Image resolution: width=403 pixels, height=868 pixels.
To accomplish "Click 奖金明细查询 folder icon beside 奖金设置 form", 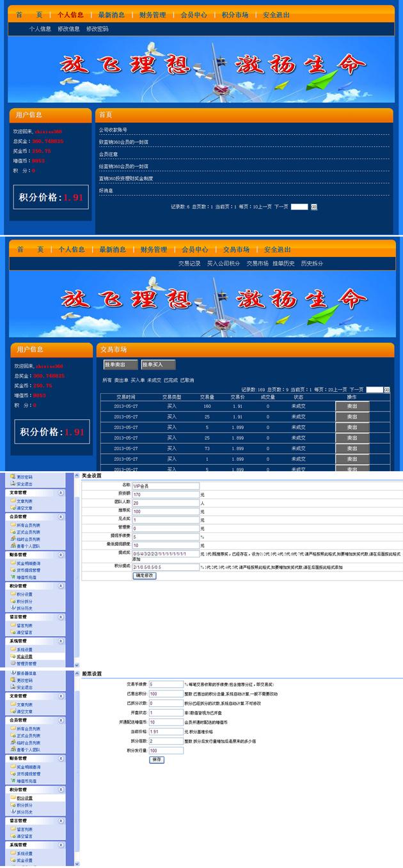I will tap(13, 562).
